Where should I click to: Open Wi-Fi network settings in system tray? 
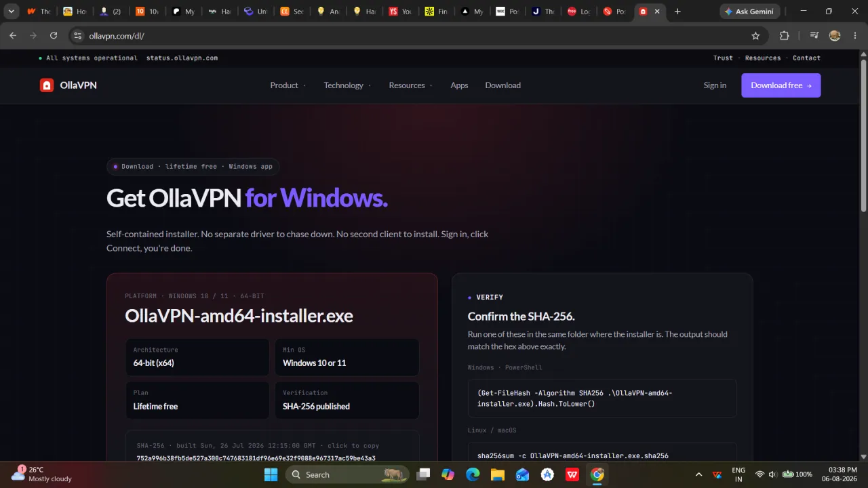(759, 474)
